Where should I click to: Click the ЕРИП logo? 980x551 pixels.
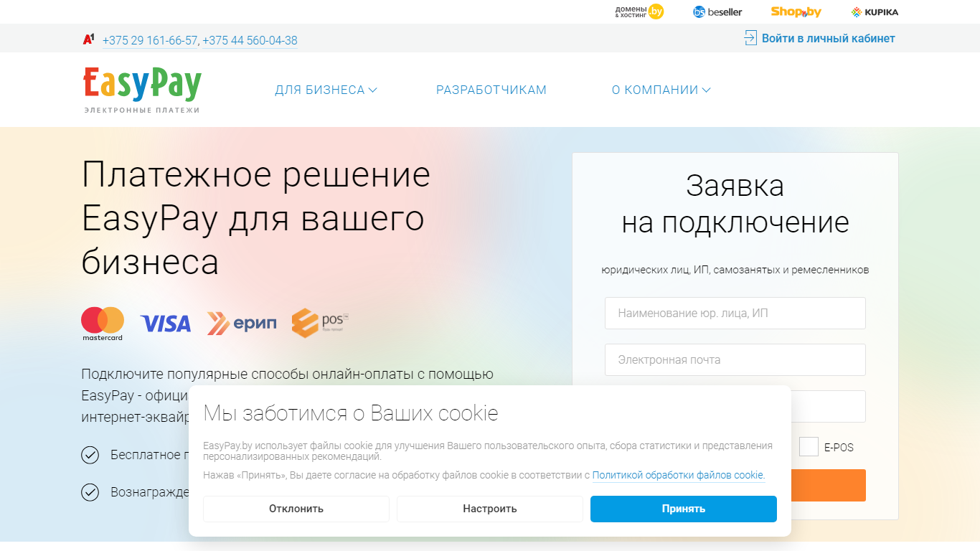pos(242,324)
